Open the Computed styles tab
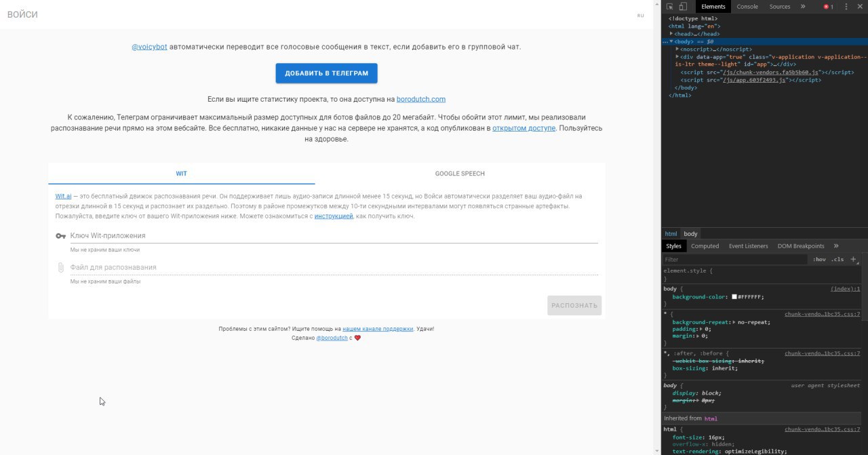The image size is (868, 455). [705, 246]
